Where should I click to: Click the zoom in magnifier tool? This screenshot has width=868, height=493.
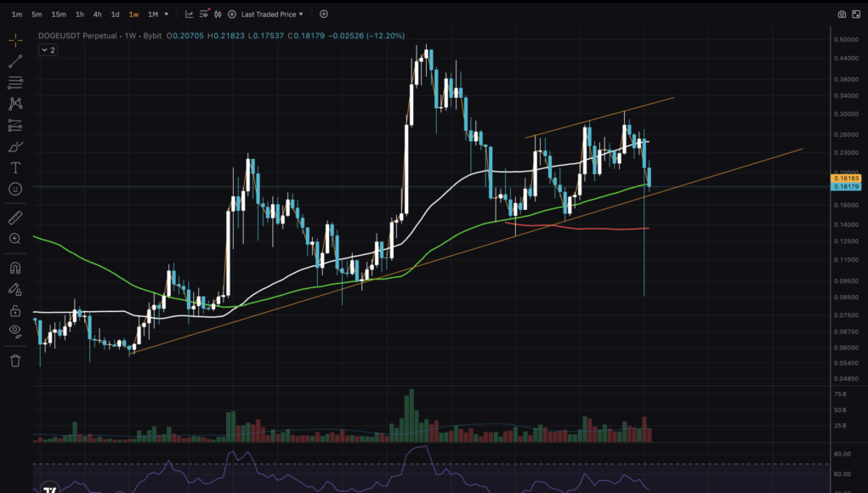(x=15, y=239)
